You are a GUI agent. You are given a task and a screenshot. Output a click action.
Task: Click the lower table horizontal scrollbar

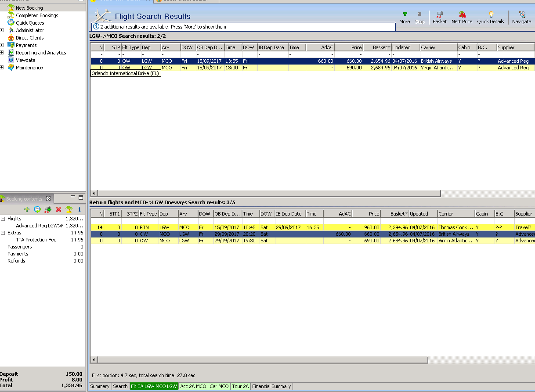(262, 360)
